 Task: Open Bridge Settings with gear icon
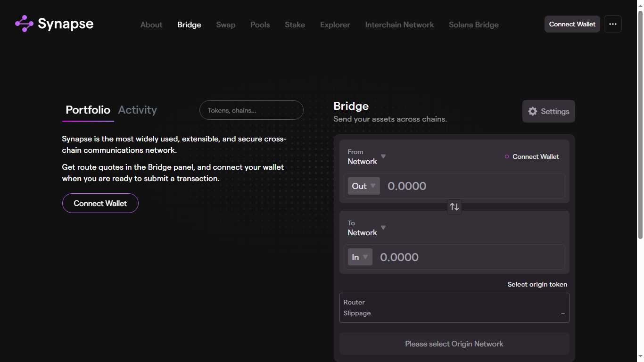548,111
